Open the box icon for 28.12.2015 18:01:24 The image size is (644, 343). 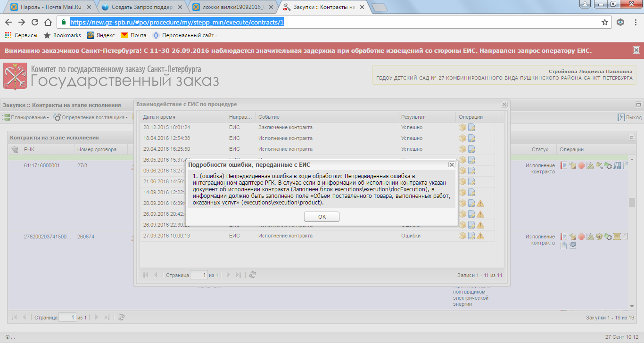[x=462, y=127]
